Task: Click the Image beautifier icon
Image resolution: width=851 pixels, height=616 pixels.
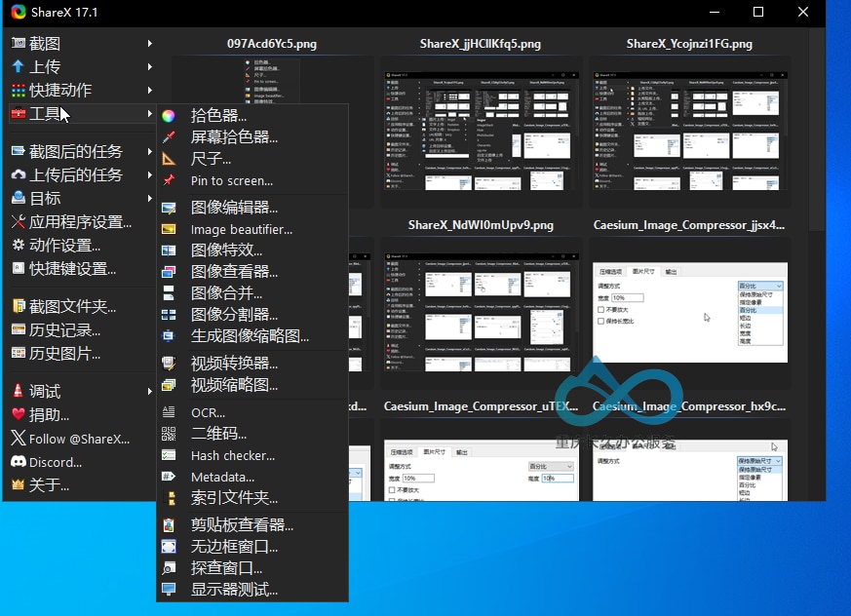Action: tap(169, 229)
